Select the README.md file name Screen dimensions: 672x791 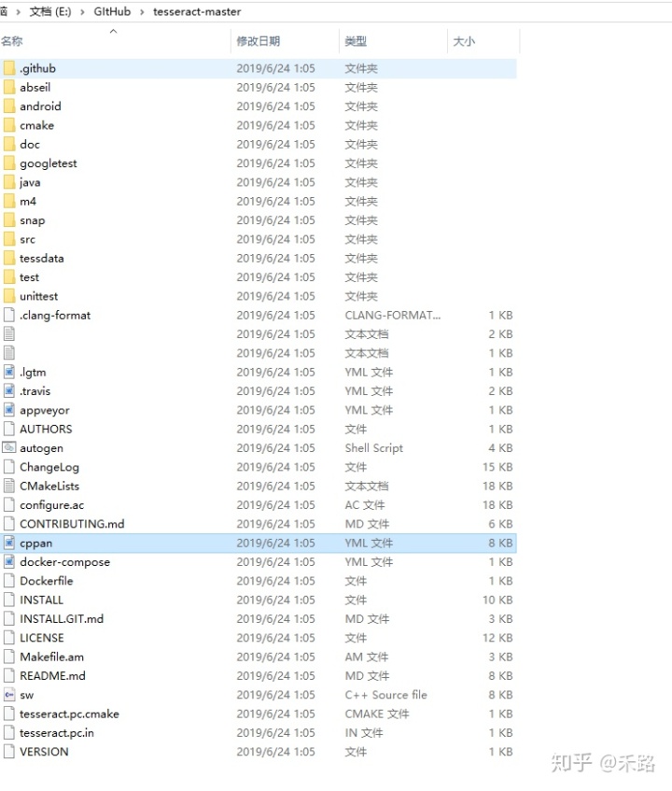[x=52, y=676]
